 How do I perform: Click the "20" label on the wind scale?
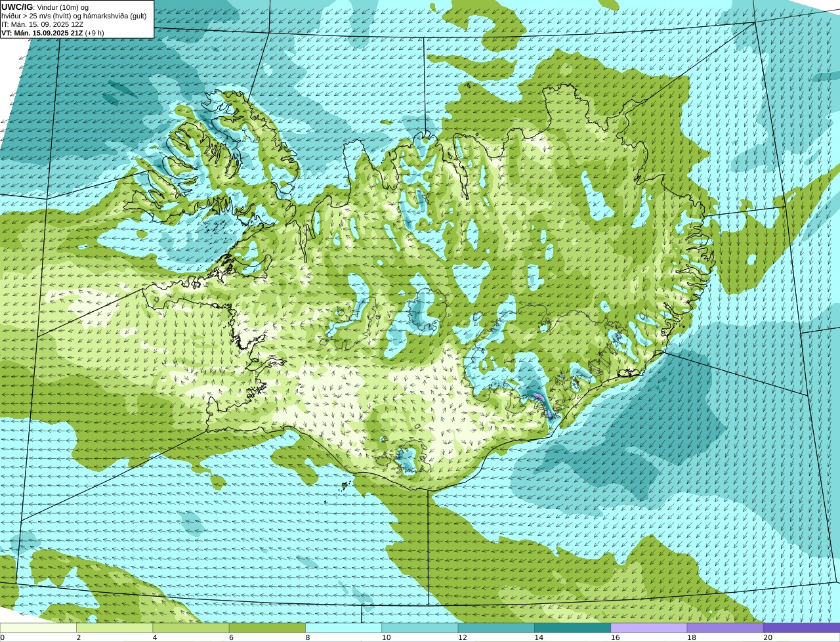[x=768, y=637]
